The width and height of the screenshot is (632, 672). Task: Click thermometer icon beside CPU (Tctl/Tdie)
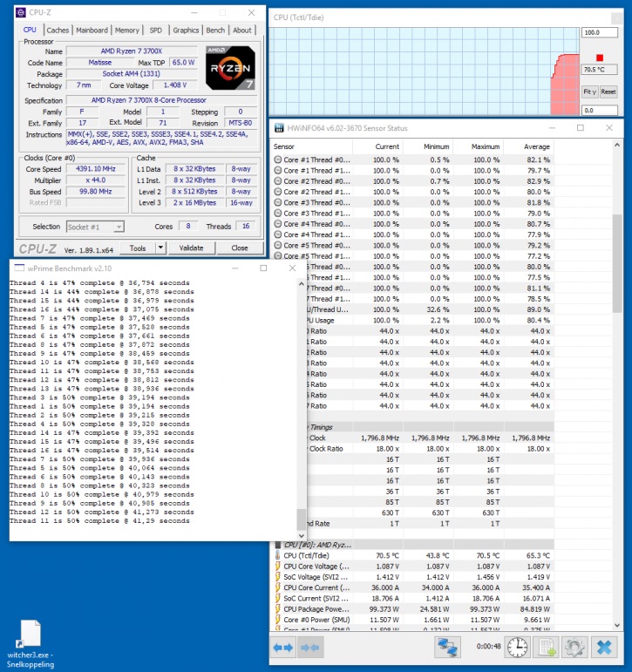pos(278,555)
